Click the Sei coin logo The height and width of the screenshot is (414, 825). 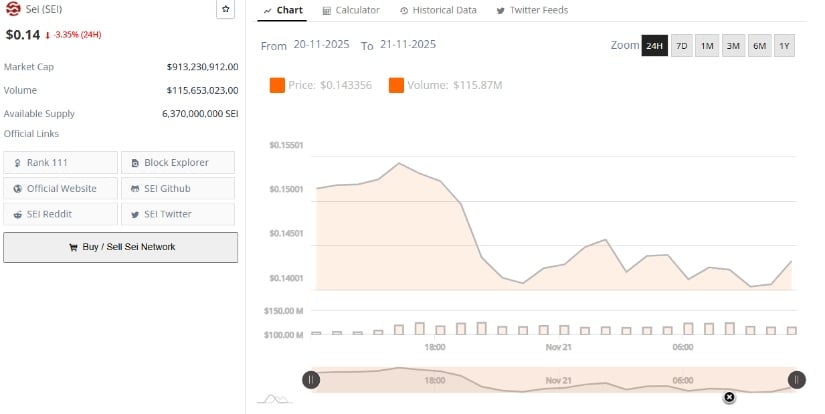(x=13, y=10)
